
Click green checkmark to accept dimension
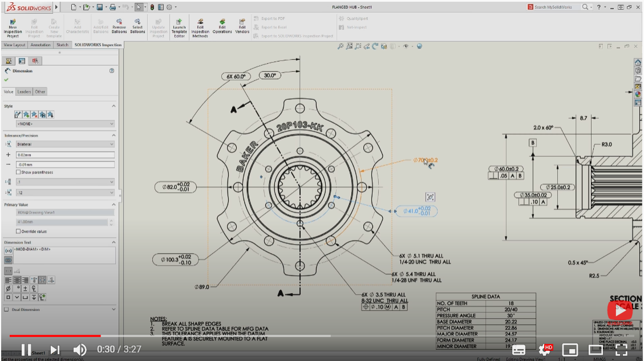point(6,80)
